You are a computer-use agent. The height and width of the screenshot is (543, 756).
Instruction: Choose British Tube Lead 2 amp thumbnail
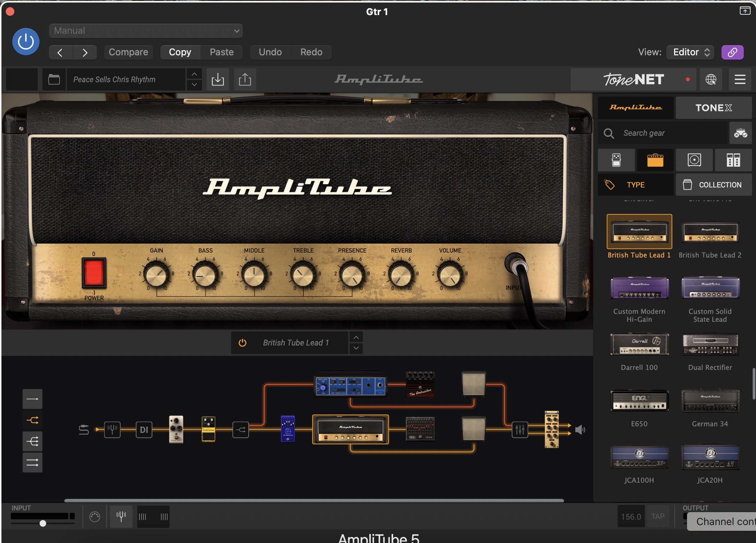pyautogui.click(x=710, y=232)
